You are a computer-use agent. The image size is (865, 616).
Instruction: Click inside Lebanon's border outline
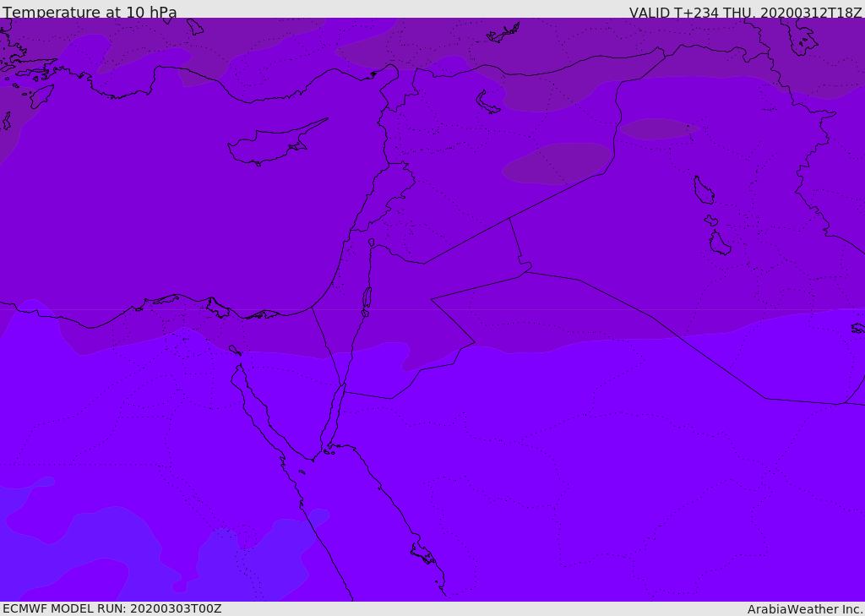pos(386,196)
